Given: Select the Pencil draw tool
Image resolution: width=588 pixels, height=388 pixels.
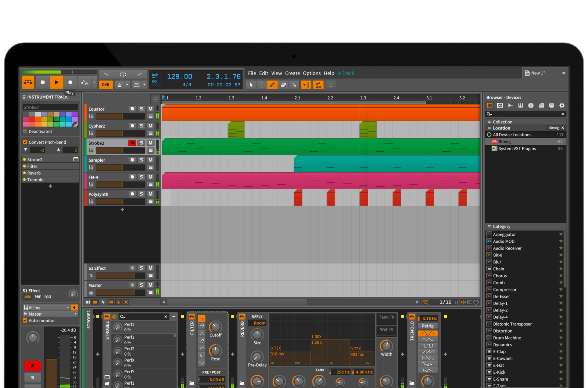Looking at the screenshot, I should [272, 85].
